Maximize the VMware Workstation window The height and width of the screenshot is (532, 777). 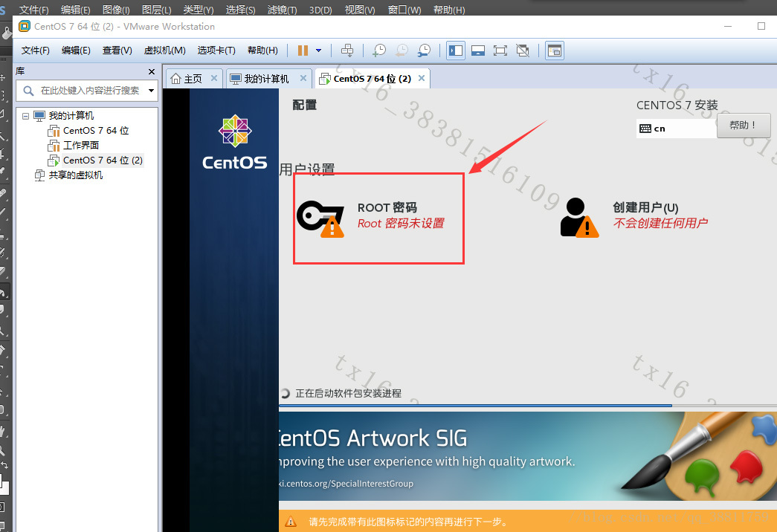[x=761, y=26]
